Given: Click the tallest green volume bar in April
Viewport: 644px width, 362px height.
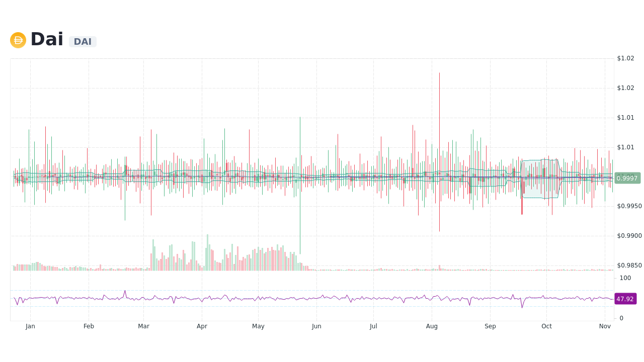Looking at the screenshot, I should point(207,252).
